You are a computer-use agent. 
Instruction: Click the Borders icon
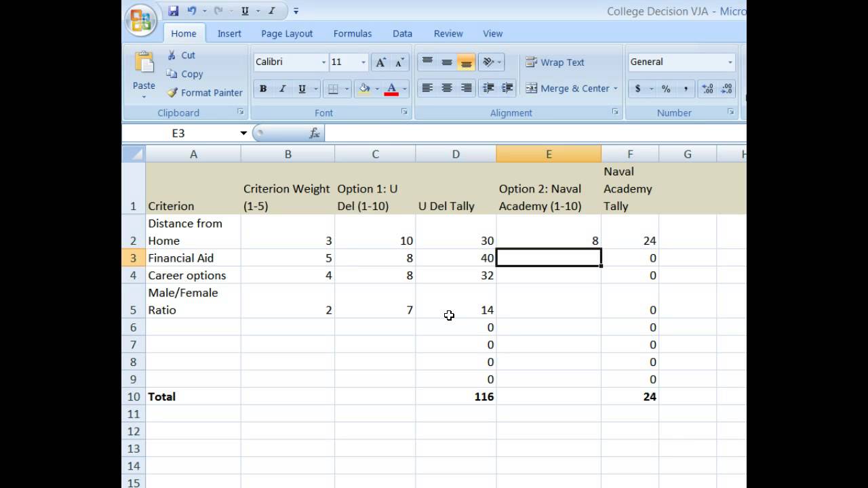tap(332, 89)
